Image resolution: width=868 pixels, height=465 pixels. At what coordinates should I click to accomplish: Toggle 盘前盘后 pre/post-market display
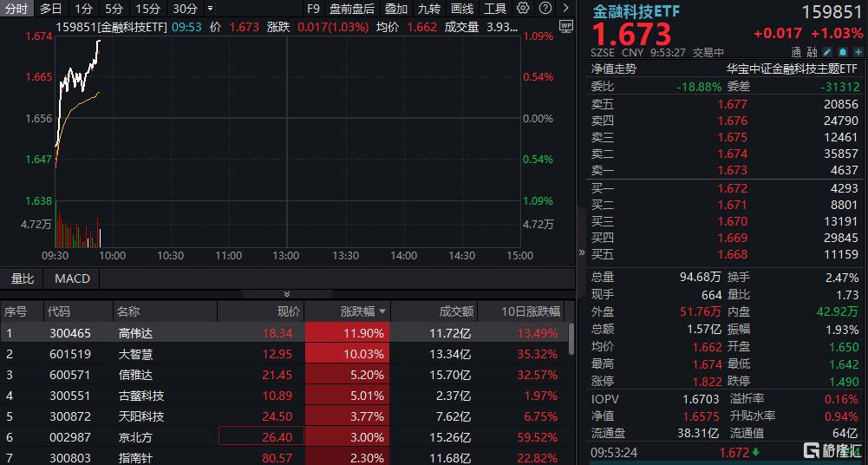[351, 9]
